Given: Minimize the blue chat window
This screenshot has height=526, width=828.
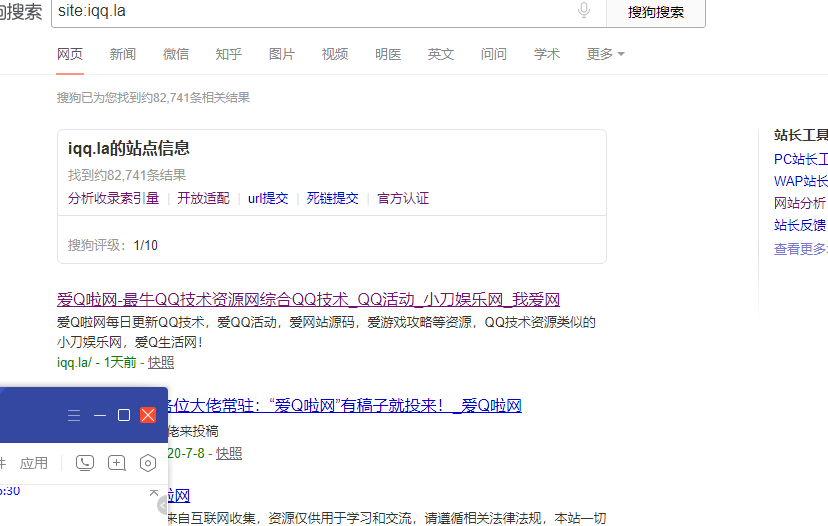Looking at the screenshot, I should [x=100, y=416].
